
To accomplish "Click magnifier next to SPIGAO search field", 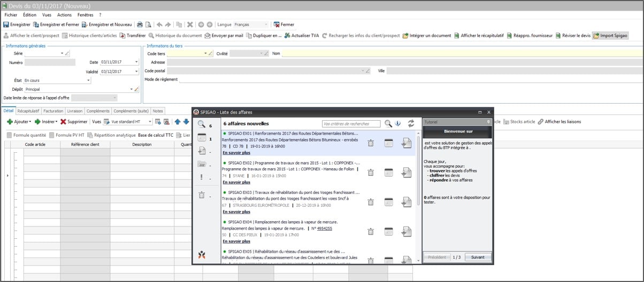I will pyautogui.click(x=389, y=123).
